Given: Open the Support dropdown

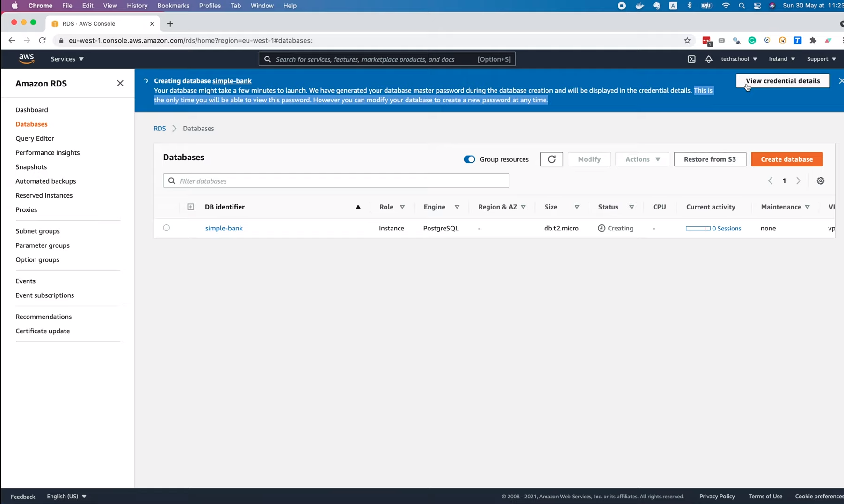Looking at the screenshot, I should point(821,59).
